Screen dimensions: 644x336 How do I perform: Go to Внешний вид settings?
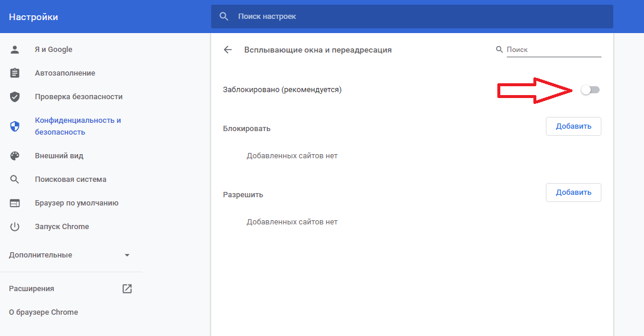pos(59,156)
